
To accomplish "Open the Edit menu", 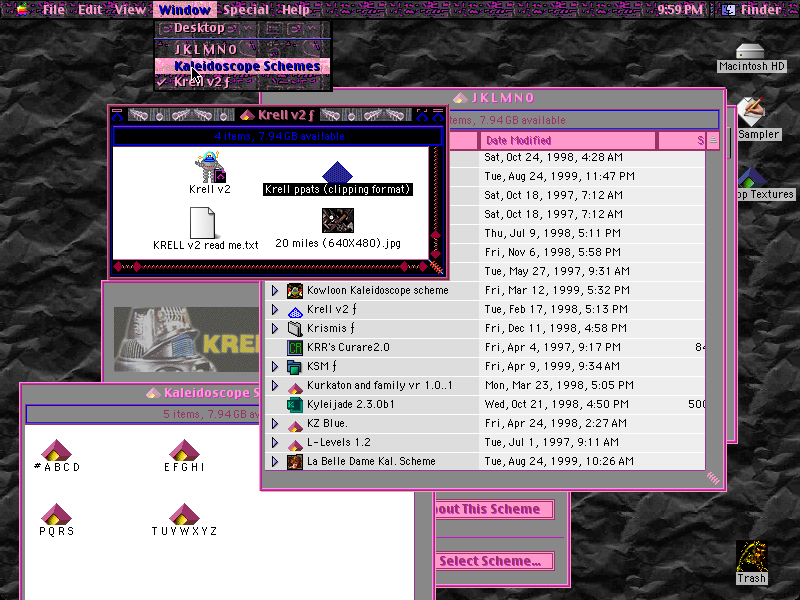I will point(90,9).
